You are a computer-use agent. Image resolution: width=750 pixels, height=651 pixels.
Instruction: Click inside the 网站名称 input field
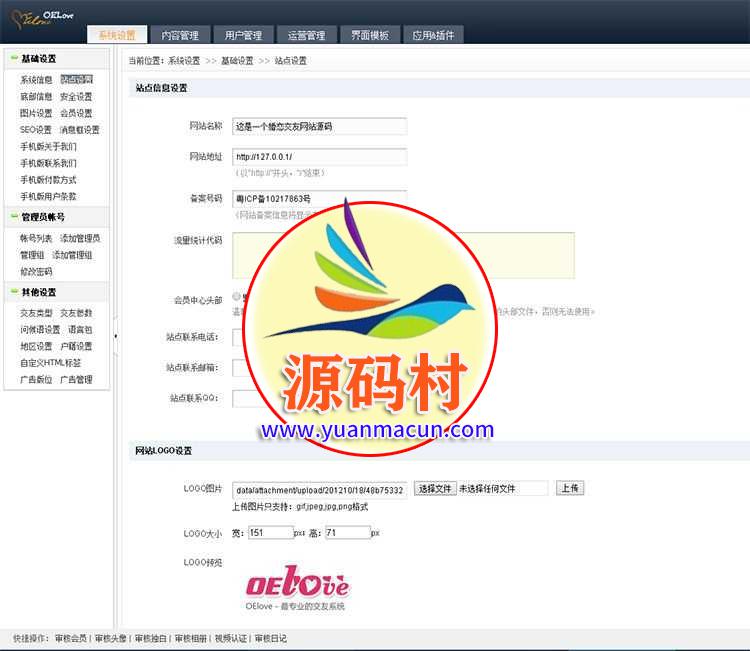[320, 126]
